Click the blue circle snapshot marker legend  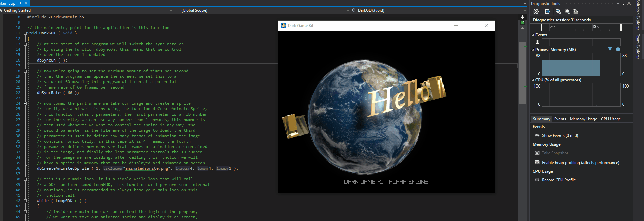coord(618,49)
